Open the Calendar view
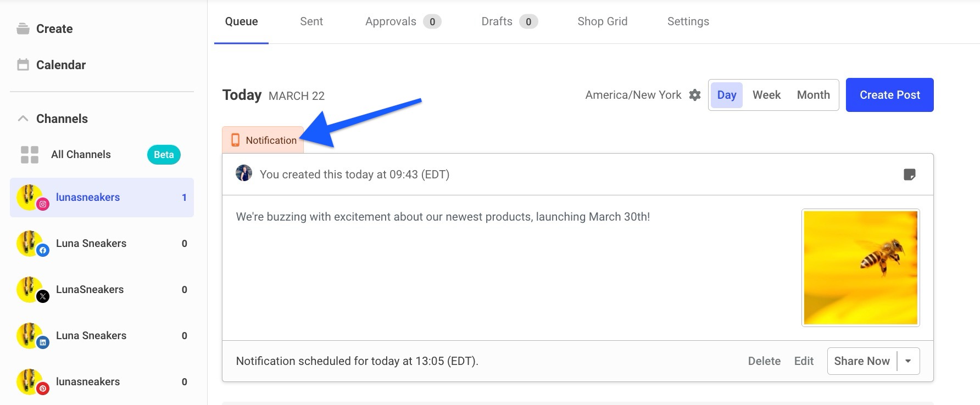This screenshot has width=980, height=405. pos(52,65)
